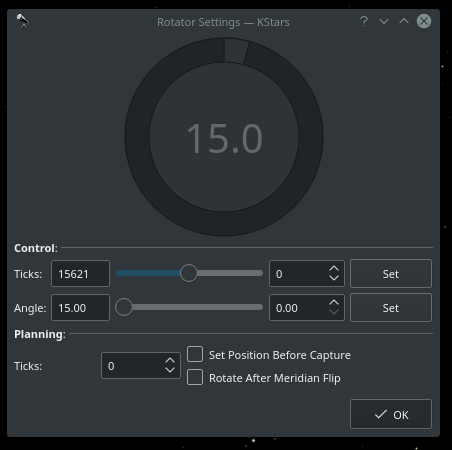Click Set button for Ticks row
This screenshot has width=452, height=450.
[x=391, y=274]
